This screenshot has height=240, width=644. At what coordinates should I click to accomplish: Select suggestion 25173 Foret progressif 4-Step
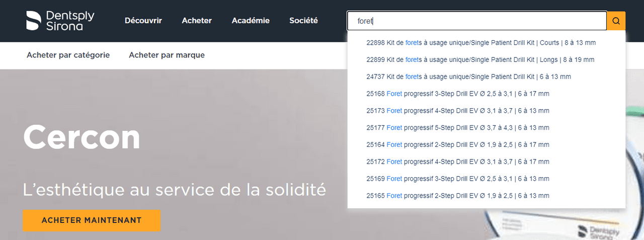[458, 111]
